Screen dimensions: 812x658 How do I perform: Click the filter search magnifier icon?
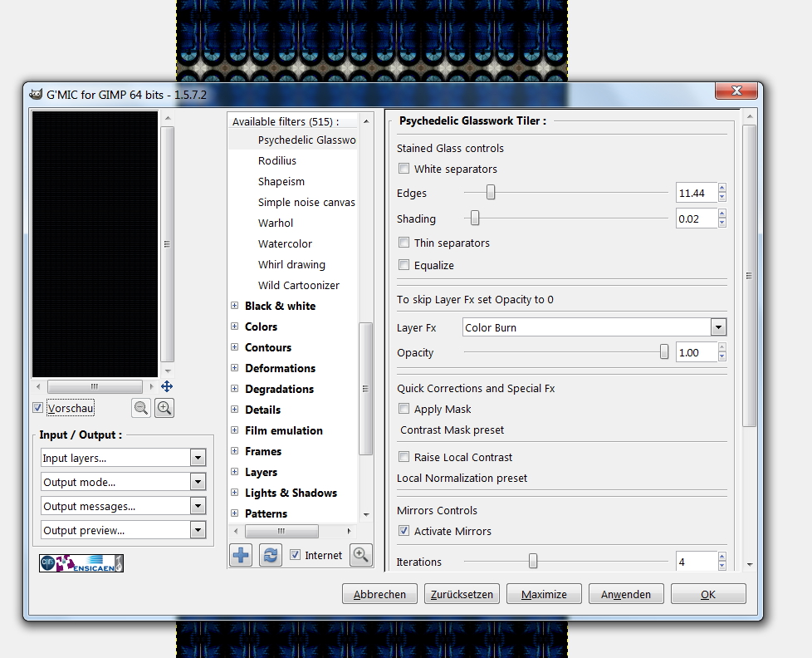coord(360,555)
